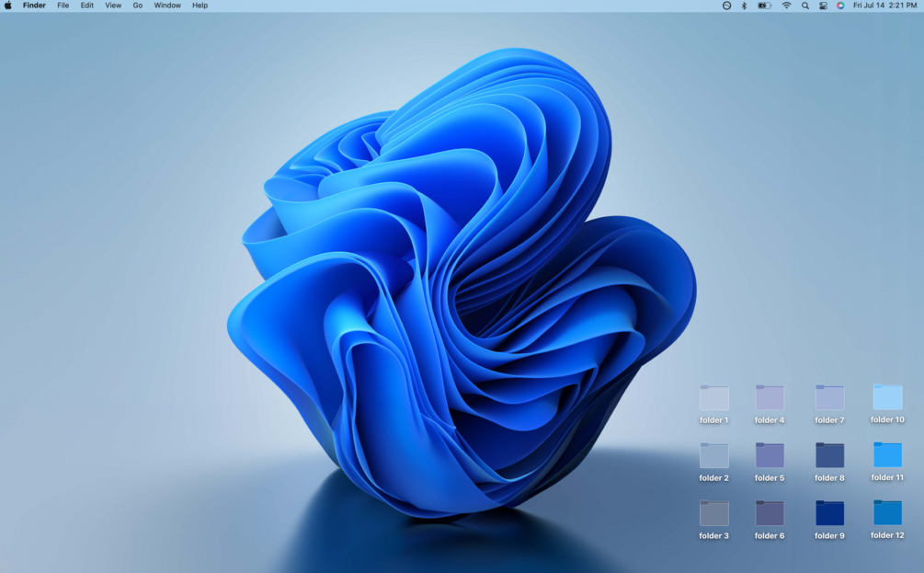
Task: Select the light blue folder 10
Action: pyautogui.click(x=887, y=397)
